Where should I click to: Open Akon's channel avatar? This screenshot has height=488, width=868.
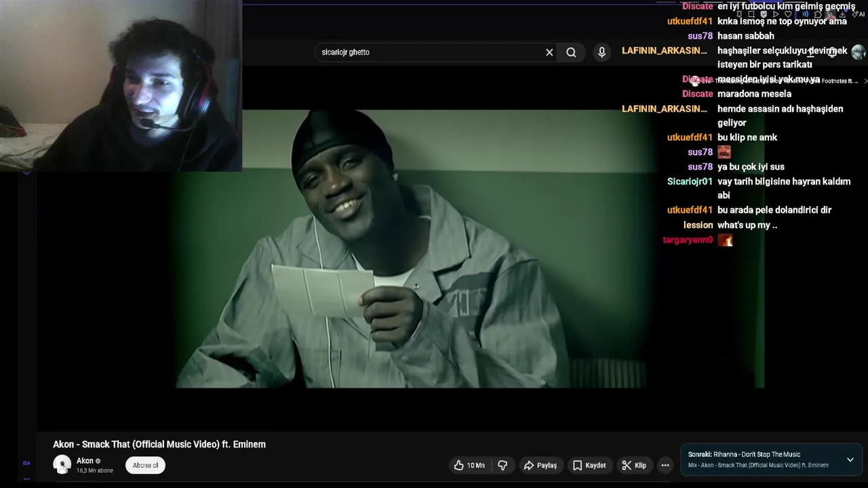[62, 464]
